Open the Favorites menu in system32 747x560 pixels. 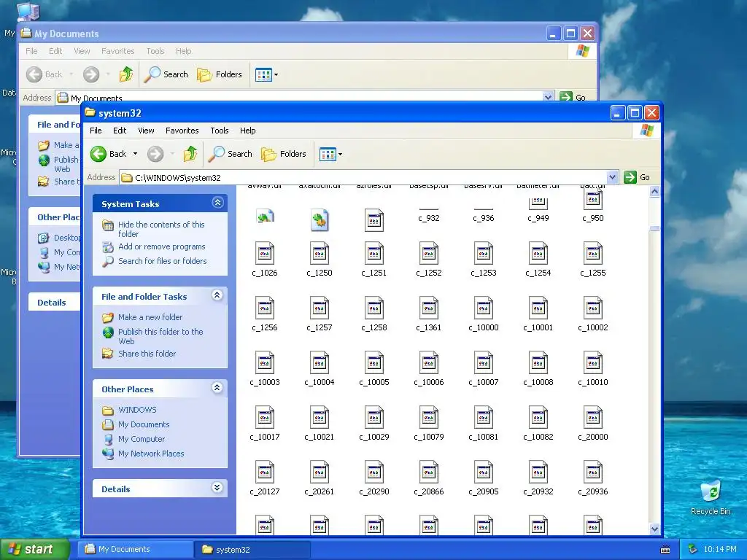pos(182,131)
